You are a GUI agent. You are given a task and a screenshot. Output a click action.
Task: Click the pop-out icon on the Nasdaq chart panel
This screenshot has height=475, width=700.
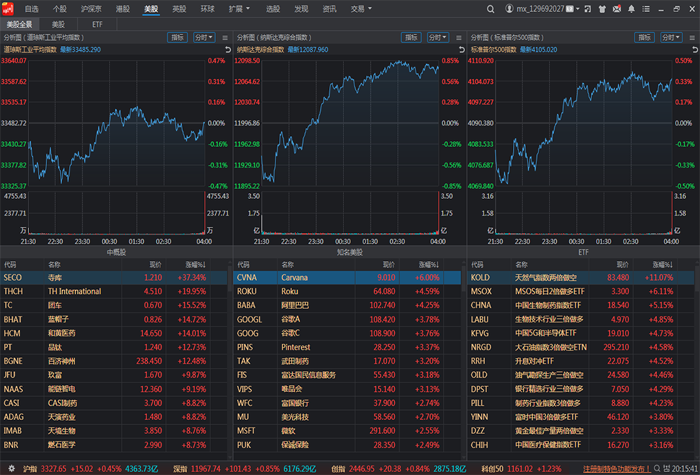click(x=458, y=37)
